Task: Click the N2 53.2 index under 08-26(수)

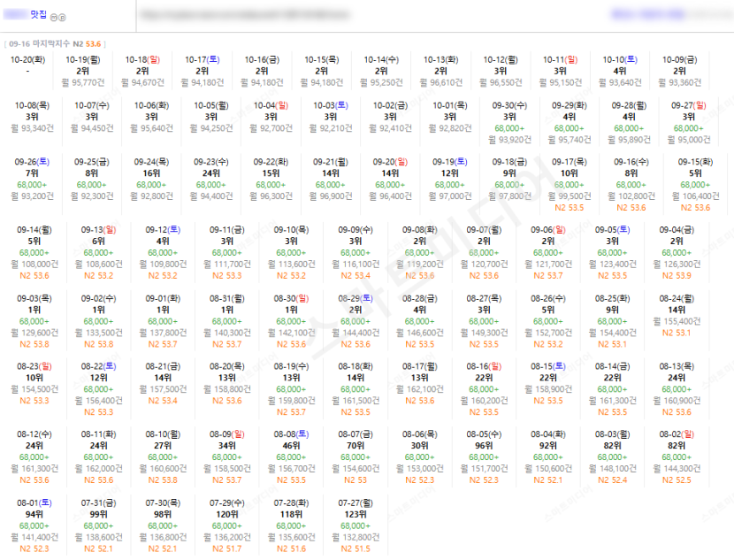Action: (x=548, y=344)
